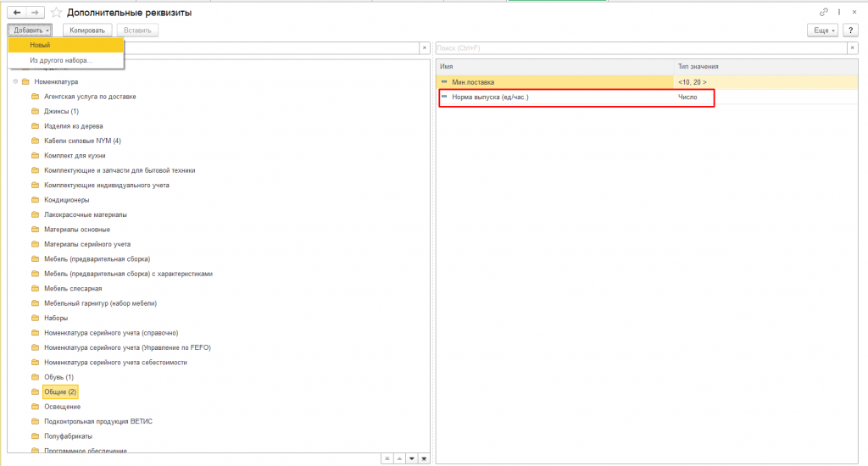Image resolution: width=868 pixels, height=466 pixels.
Task: Copy link using the chain icon
Action: tap(824, 12)
